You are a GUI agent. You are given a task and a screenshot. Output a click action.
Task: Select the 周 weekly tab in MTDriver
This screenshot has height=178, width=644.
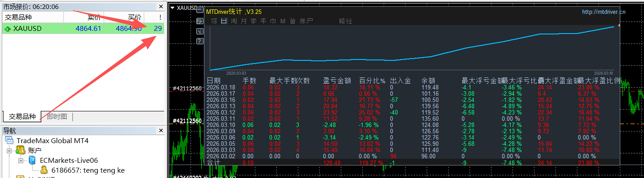234,21
